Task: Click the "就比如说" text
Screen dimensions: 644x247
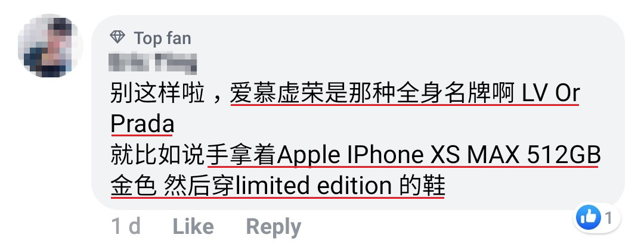Action: 157,156
